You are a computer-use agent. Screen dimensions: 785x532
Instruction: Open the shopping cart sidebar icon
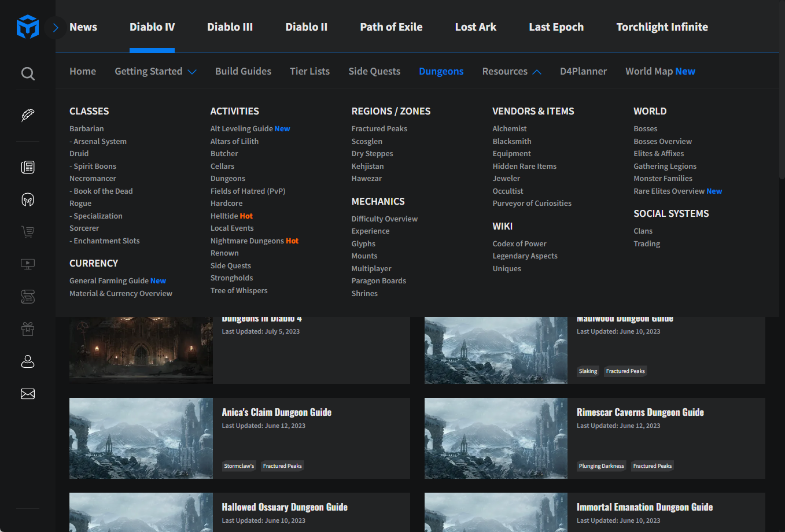coord(28,232)
